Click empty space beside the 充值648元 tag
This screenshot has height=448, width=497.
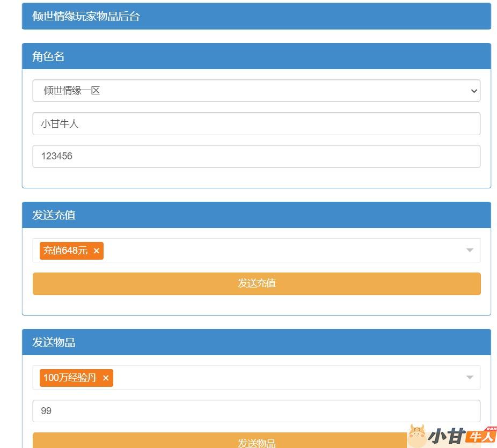click(x=279, y=251)
